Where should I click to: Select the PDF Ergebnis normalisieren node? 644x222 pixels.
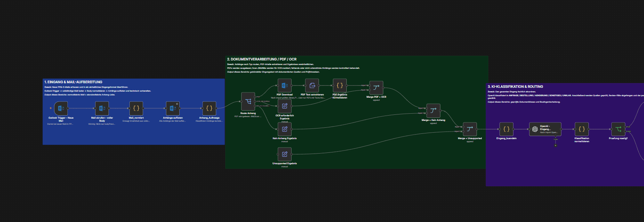pyautogui.click(x=340, y=86)
